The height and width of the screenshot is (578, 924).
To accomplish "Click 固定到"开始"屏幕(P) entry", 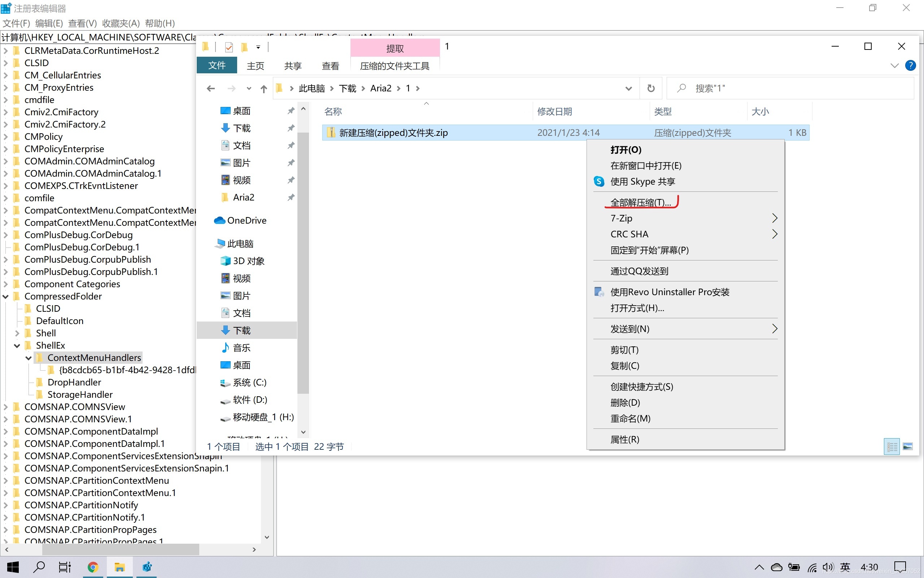I will pyautogui.click(x=649, y=250).
